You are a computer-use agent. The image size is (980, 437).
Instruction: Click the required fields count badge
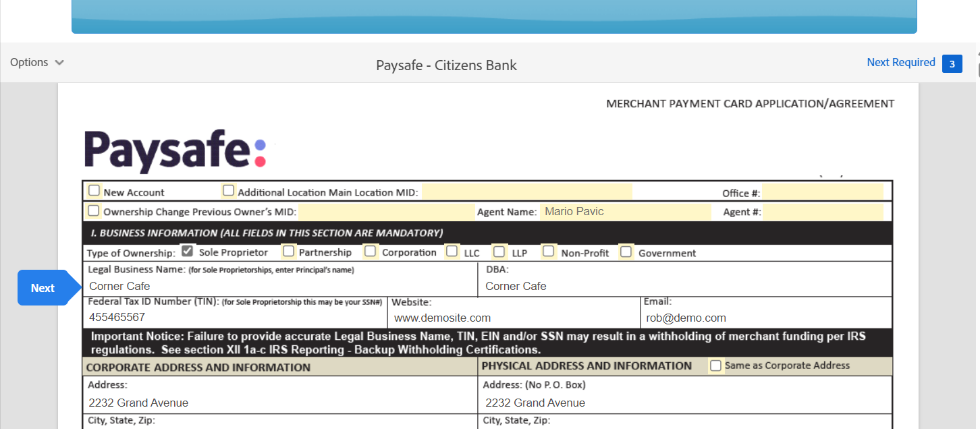point(952,64)
